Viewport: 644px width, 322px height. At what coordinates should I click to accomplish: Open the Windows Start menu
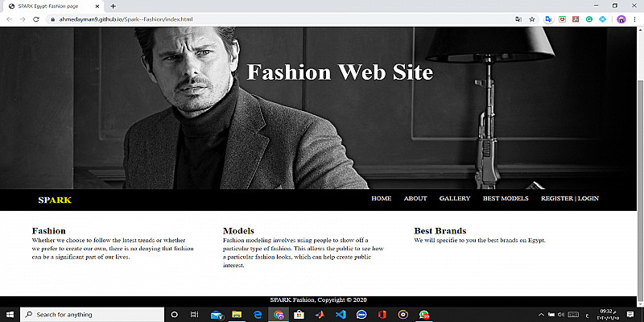(10, 315)
